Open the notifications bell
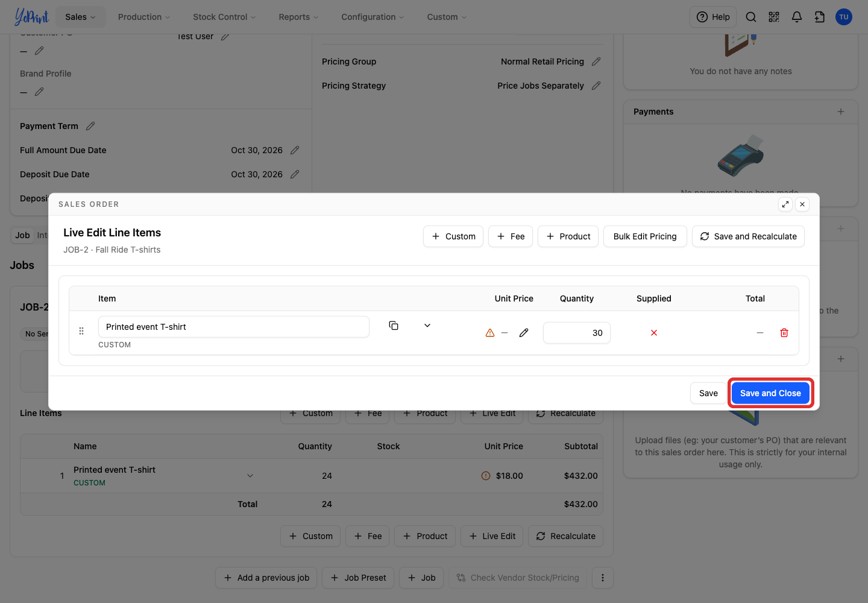868x603 pixels. [797, 17]
